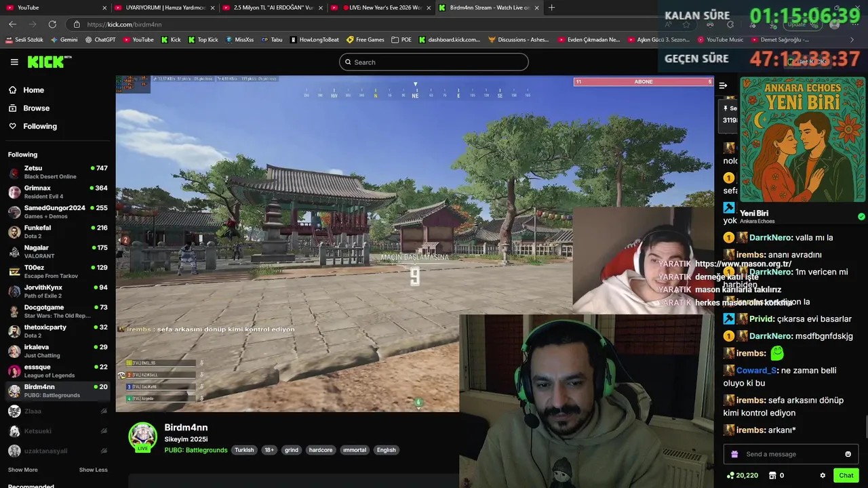Screen dimensions: 868x488
Task: Open JorvithKynx's channel in Following
Action: pos(58,291)
